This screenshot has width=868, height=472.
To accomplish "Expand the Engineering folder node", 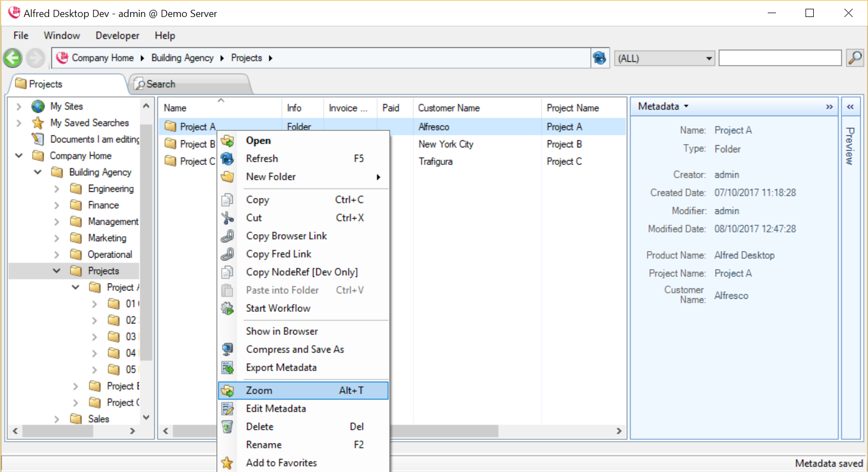I will click(x=56, y=189).
